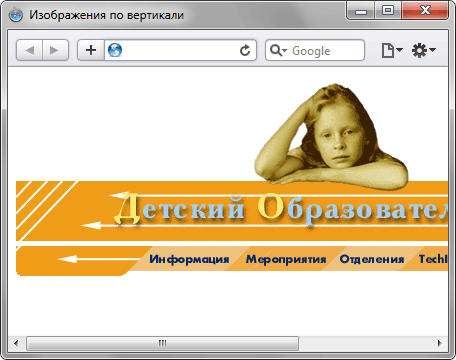Add bookmark with the plus button

tap(91, 50)
